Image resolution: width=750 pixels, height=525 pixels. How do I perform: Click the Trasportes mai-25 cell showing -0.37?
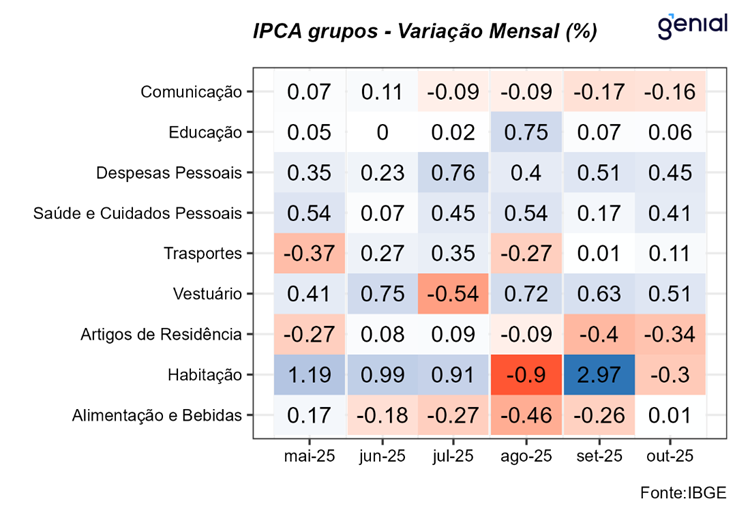308,253
